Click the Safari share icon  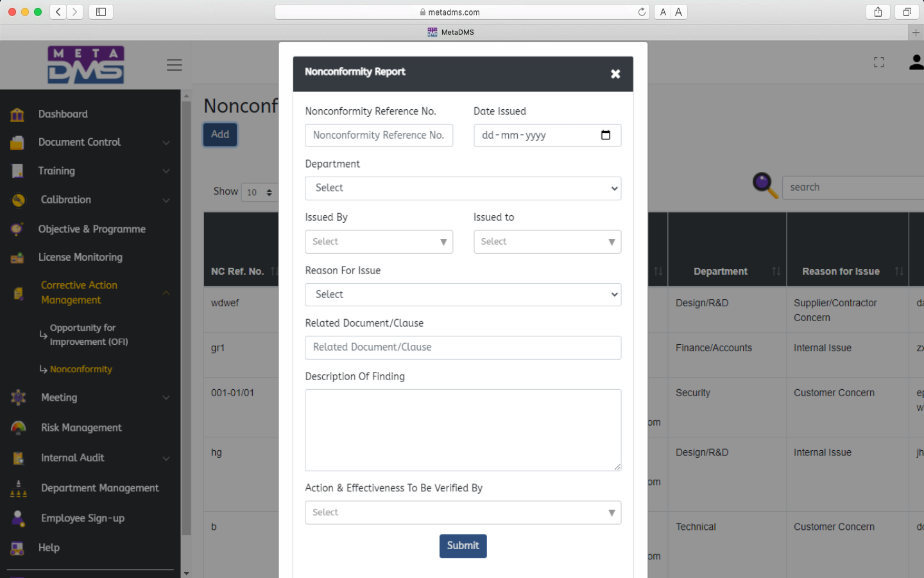[x=878, y=12]
